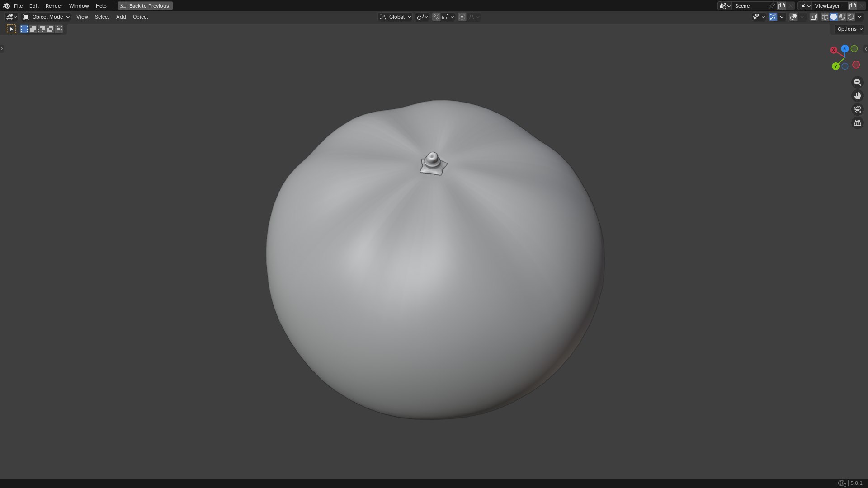Screen dimensions: 868x488
Task: Open the Add menu
Action: pyautogui.click(x=121, y=17)
